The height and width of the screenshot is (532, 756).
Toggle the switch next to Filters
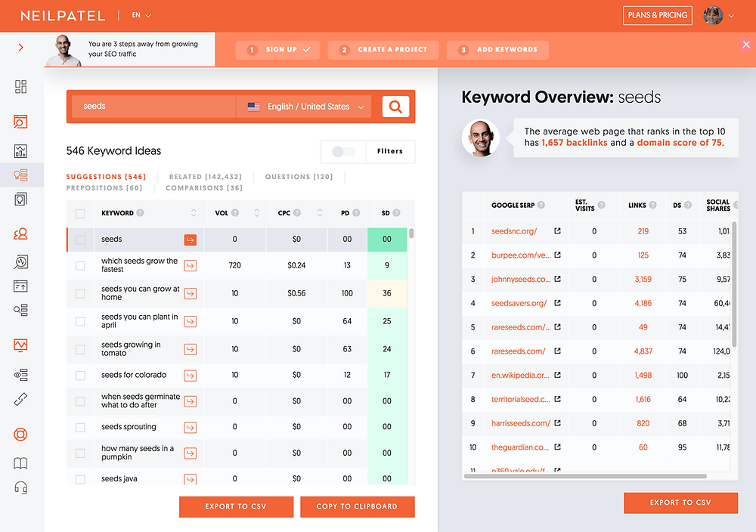(x=343, y=152)
